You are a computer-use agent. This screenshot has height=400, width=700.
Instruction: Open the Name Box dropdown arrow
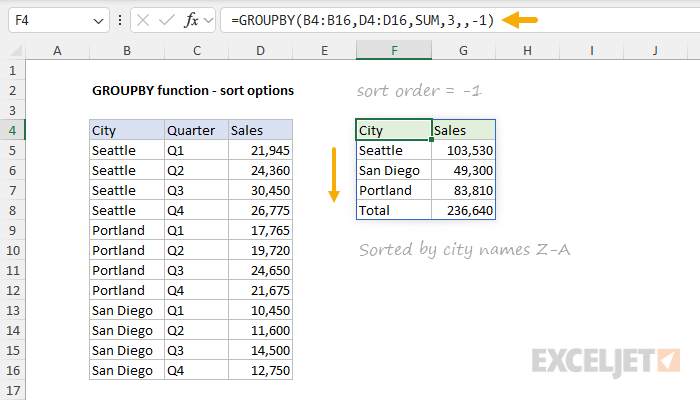coord(98,21)
